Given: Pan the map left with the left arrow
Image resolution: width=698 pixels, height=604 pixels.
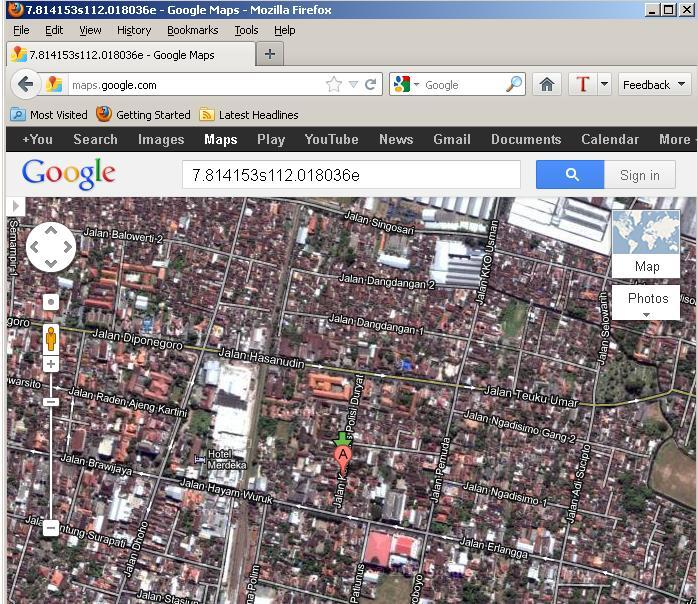Looking at the screenshot, I should click(34, 247).
